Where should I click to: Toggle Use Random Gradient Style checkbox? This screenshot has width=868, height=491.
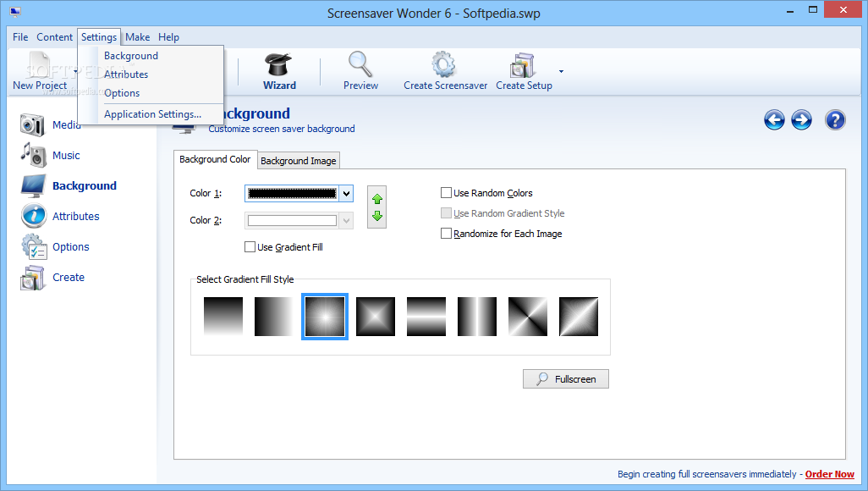[446, 212]
